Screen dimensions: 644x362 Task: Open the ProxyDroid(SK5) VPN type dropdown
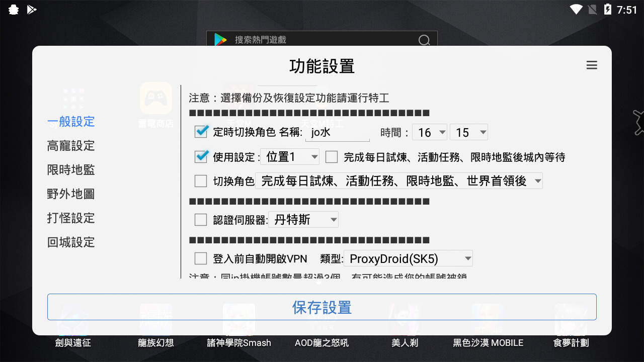[x=408, y=258]
